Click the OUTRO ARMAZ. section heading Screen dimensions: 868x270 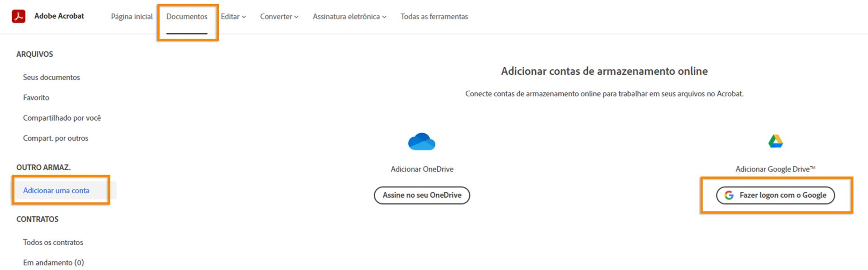[43, 168]
